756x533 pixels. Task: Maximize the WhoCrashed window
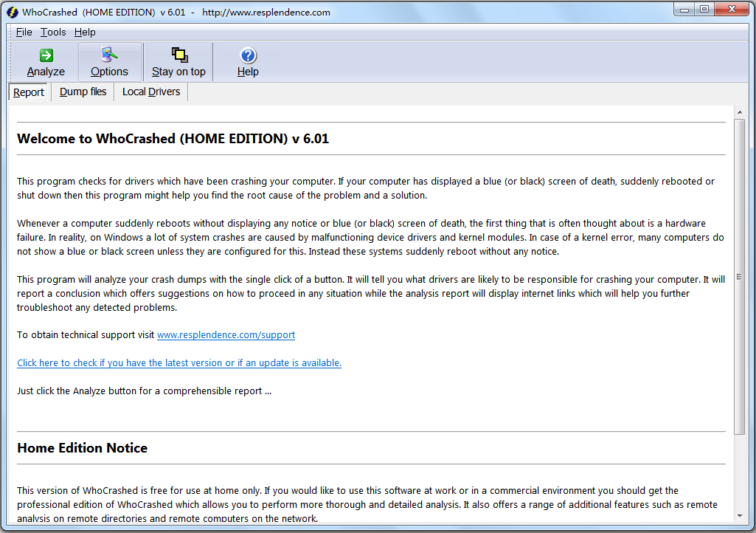pos(704,10)
